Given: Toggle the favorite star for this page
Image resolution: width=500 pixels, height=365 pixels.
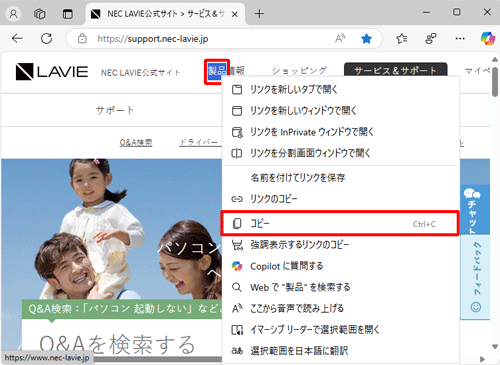Looking at the screenshot, I should click(366, 39).
